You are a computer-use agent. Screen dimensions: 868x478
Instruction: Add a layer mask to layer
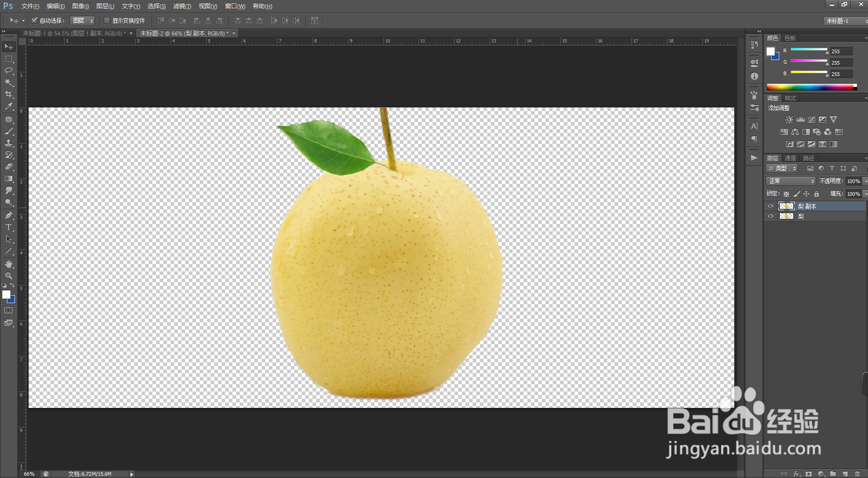click(x=808, y=474)
